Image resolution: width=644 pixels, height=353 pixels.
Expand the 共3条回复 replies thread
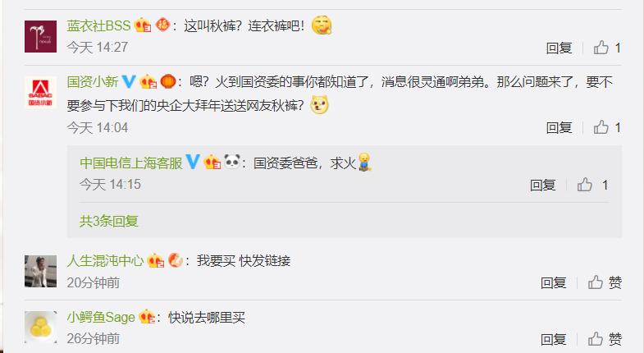pos(109,221)
